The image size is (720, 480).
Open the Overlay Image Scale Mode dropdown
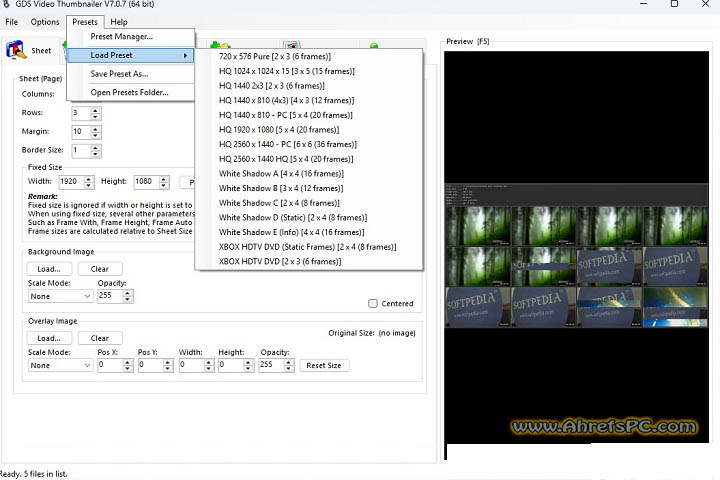click(x=60, y=366)
